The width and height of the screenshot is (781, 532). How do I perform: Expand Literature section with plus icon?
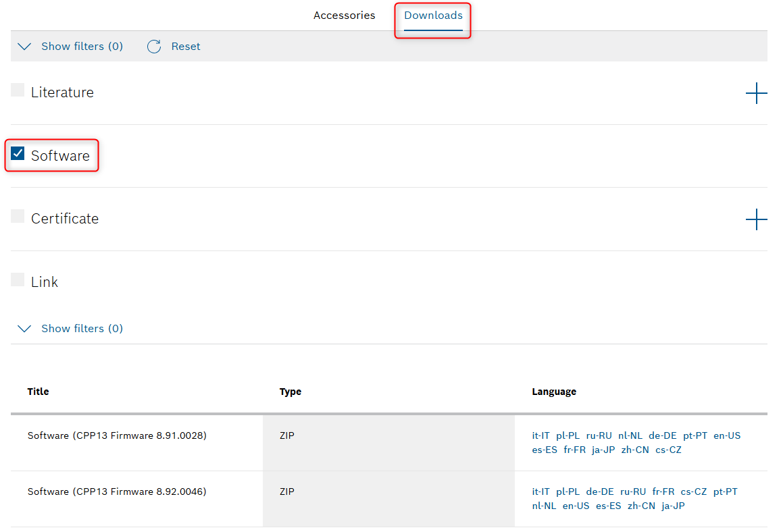(756, 93)
